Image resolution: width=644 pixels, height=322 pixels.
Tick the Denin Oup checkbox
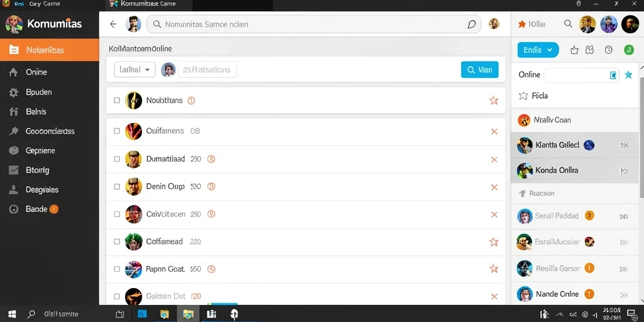[116, 186]
